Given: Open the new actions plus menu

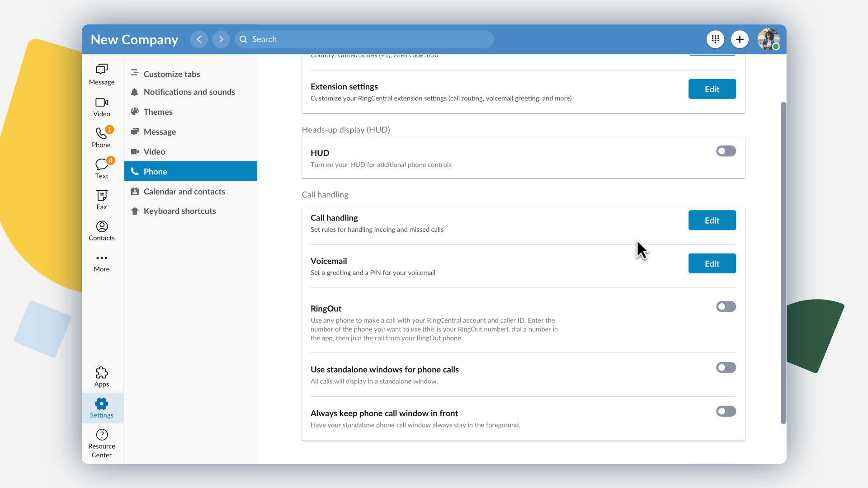Looking at the screenshot, I should point(740,39).
